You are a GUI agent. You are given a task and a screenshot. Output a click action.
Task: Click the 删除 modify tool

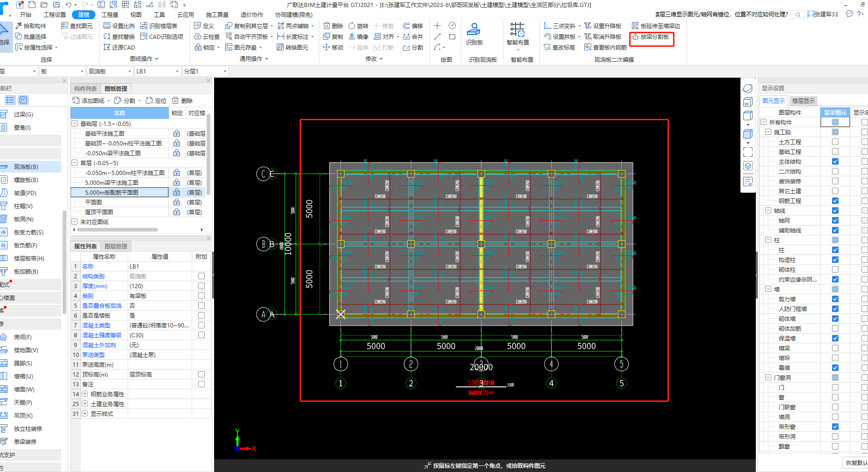[x=333, y=26]
